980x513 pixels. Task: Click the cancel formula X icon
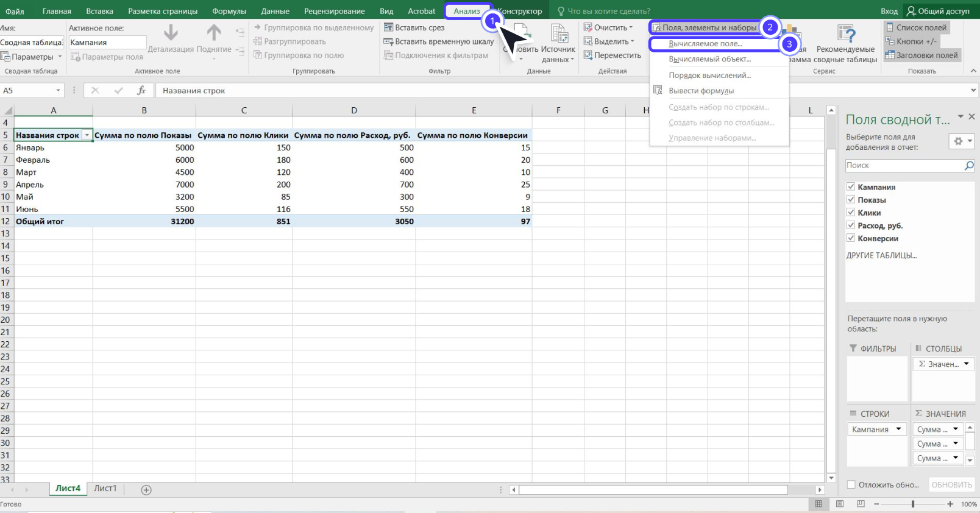click(x=95, y=90)
